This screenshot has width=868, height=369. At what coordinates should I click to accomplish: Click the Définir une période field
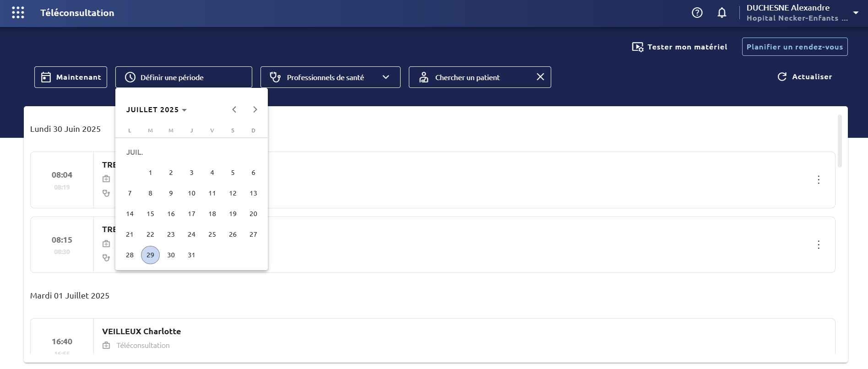click(184, 77)
